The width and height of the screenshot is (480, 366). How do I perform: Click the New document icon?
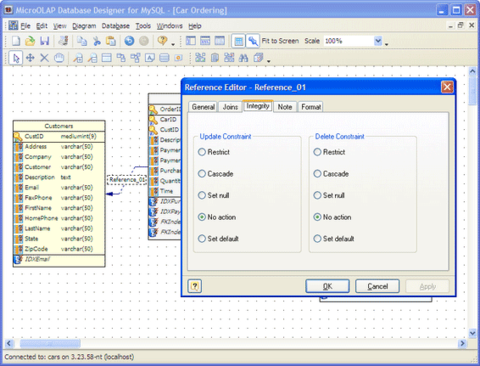pyautogui.click(x=16, y=41)
